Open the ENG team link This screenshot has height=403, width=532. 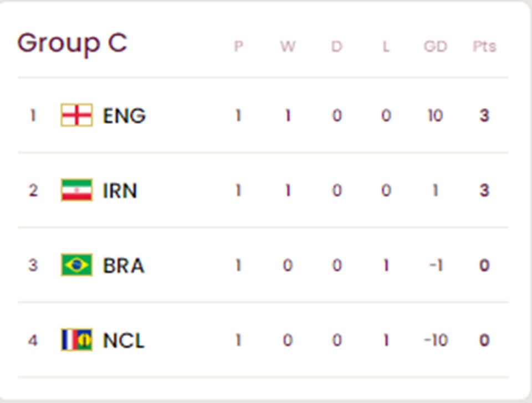pos(124,116)
